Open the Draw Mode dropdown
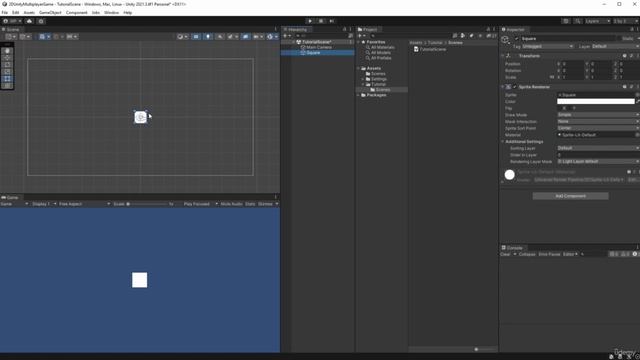The width and height of the screenshot is (640, 360). coord(598,115)
